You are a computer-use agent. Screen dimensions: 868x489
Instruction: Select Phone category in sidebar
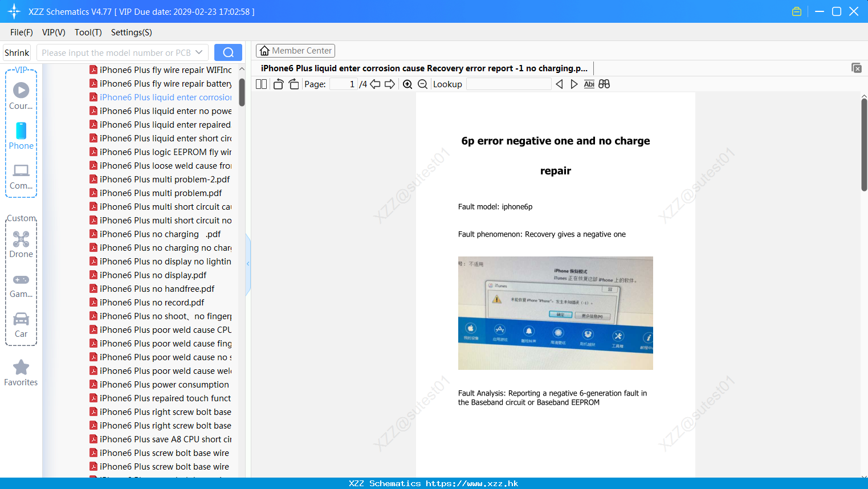click(x=21, y=136)
